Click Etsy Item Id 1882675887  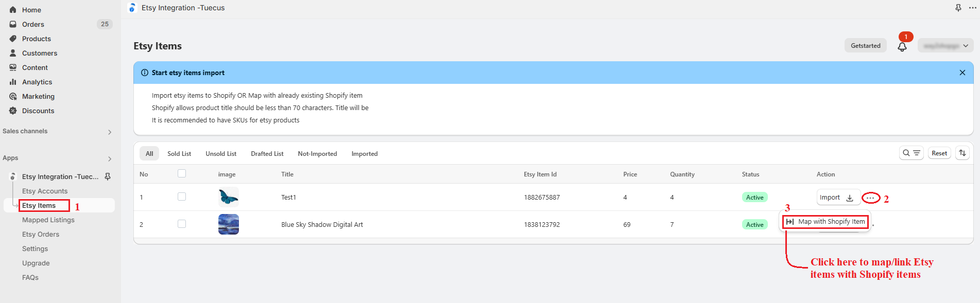pyautogui.click(x=542, y=198)
